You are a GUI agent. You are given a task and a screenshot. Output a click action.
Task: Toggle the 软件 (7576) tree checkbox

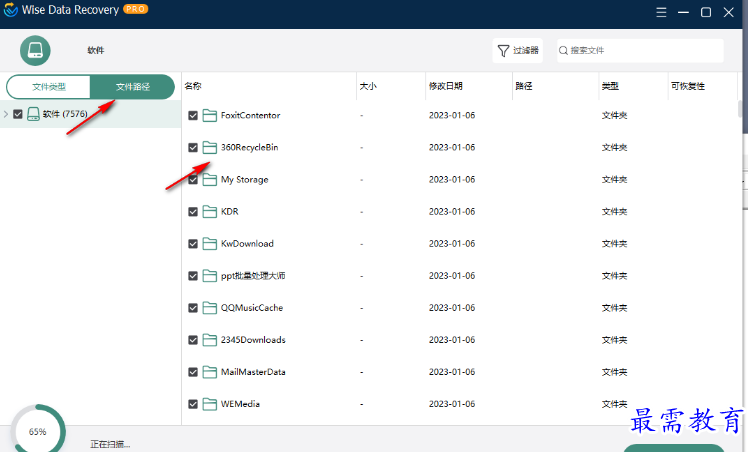(x=18, y=114)
